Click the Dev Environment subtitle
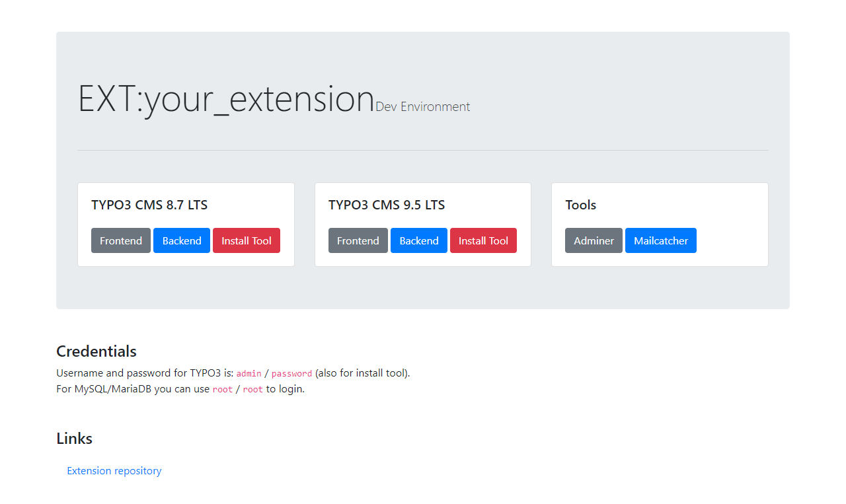Image resolution: width=846 pixels, height=504 pixels. [x=423, y=106]
